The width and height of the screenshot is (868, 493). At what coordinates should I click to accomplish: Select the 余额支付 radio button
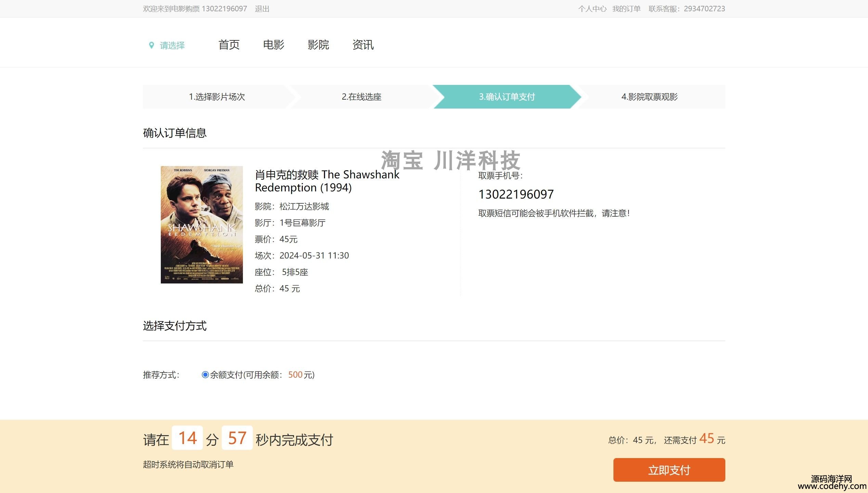(205, 375)
